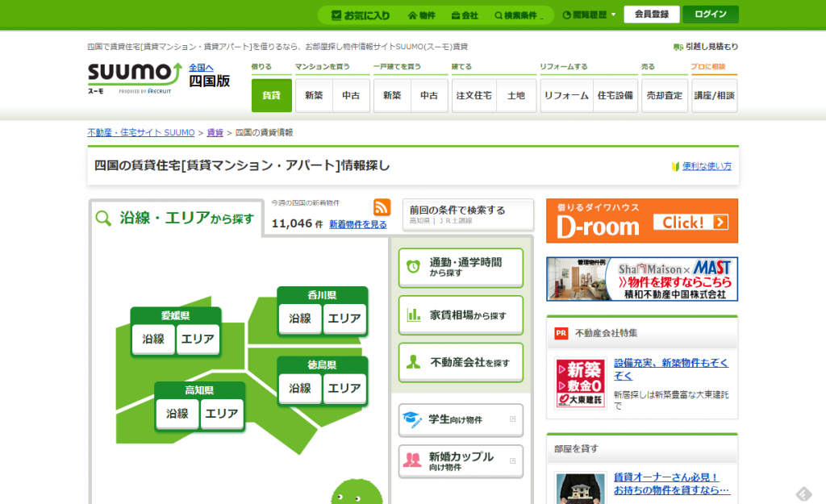The image size is (826, 504).
Task: Click エリア button for 香川県
Action: coord(344,319)
